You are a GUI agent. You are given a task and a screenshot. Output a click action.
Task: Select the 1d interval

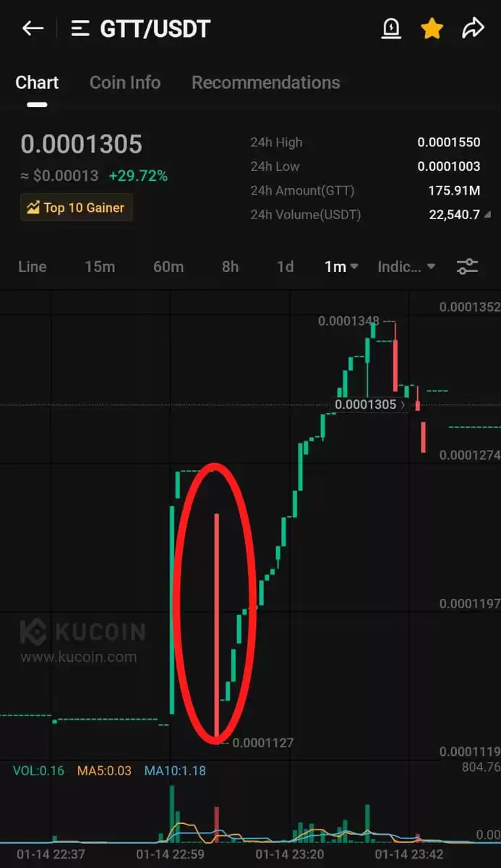coord(286,266)
